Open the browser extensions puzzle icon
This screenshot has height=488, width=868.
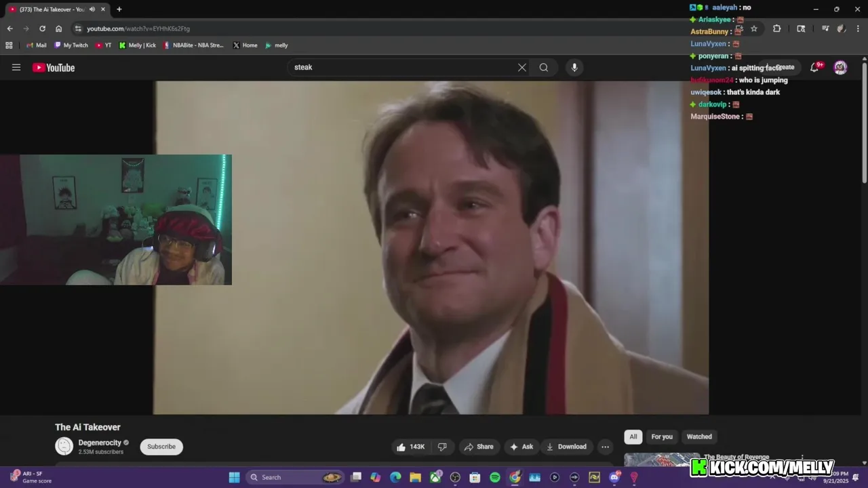(x=777, y=28)
